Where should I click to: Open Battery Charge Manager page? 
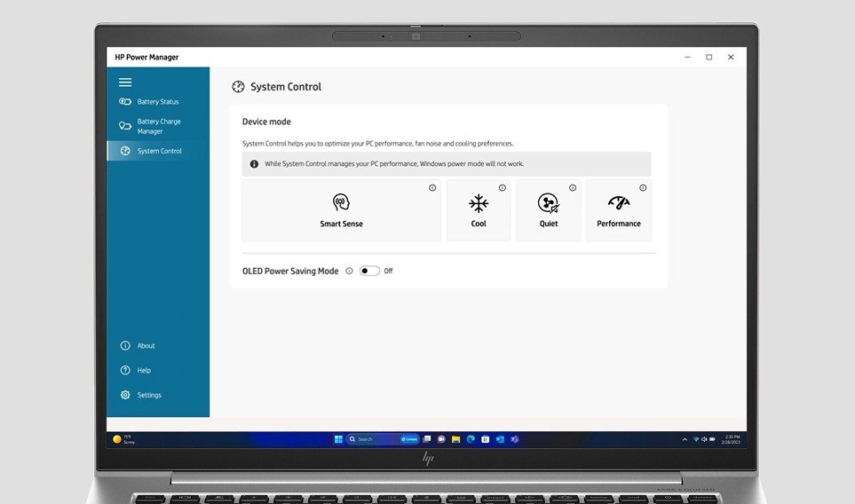[x=158, y=126]
